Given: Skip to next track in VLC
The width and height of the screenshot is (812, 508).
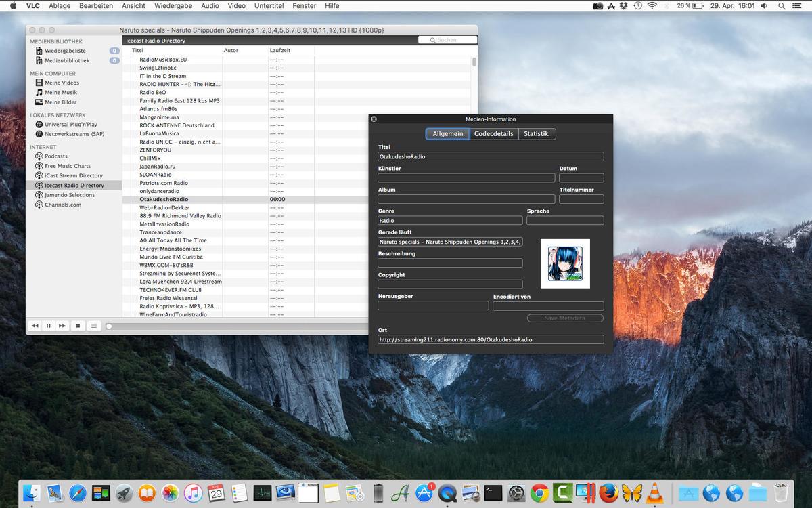Looking at the screenshot, I should coord(62,326).
